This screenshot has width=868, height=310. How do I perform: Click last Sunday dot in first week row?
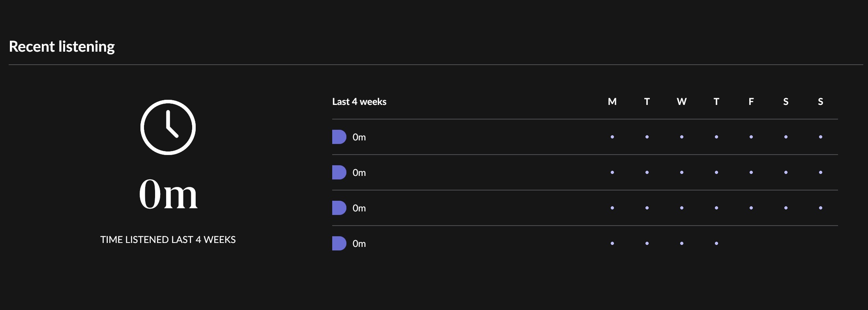(821, 137)
